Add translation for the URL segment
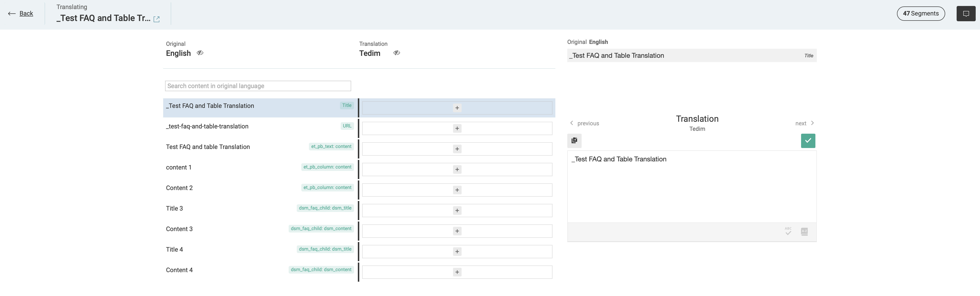The height and width of the screenshot is (296, 980). 457,129
